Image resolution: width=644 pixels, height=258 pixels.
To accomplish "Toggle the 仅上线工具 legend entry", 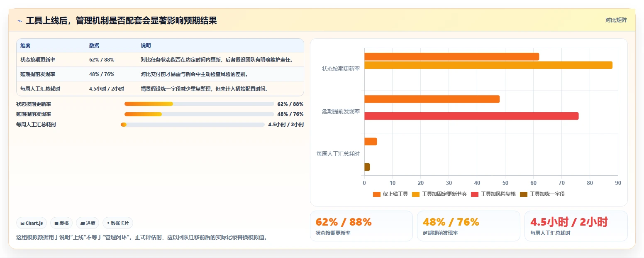I will point(390,194).
